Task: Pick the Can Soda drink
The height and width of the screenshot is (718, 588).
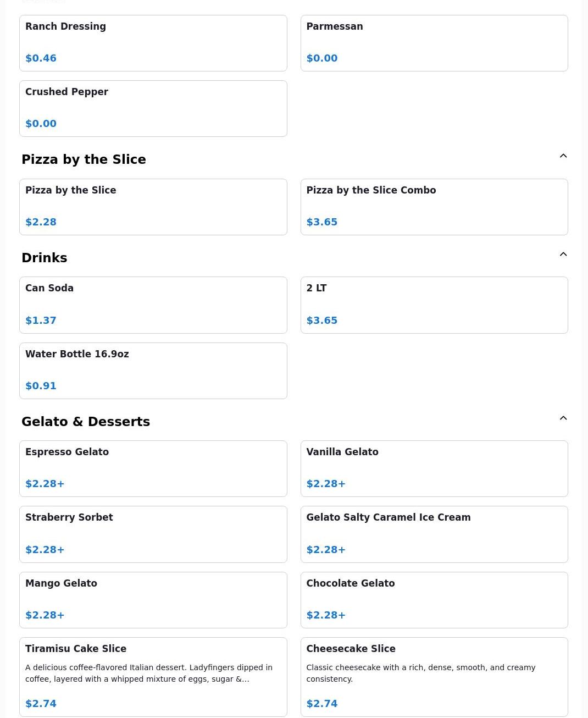Action: tap(153, 305)
